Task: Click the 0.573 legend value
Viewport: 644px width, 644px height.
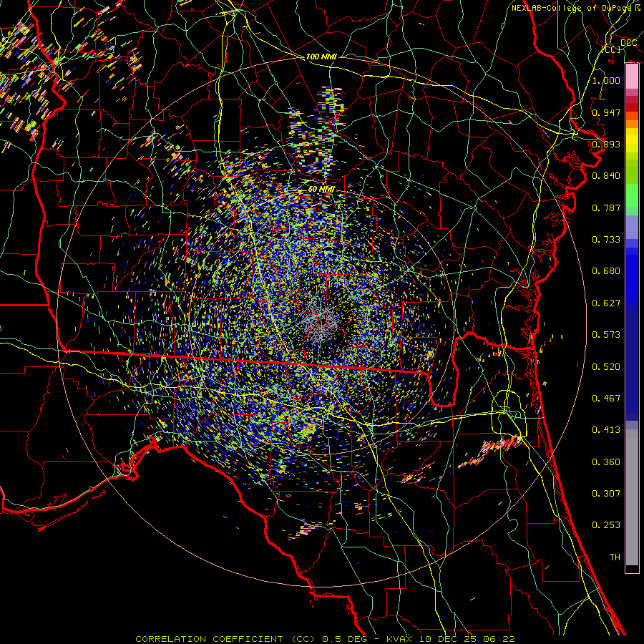Action: tap(606, 335)
